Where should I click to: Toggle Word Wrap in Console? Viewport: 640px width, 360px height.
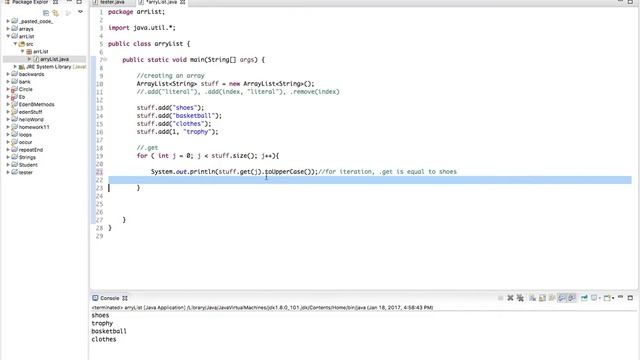pos(552,298)
